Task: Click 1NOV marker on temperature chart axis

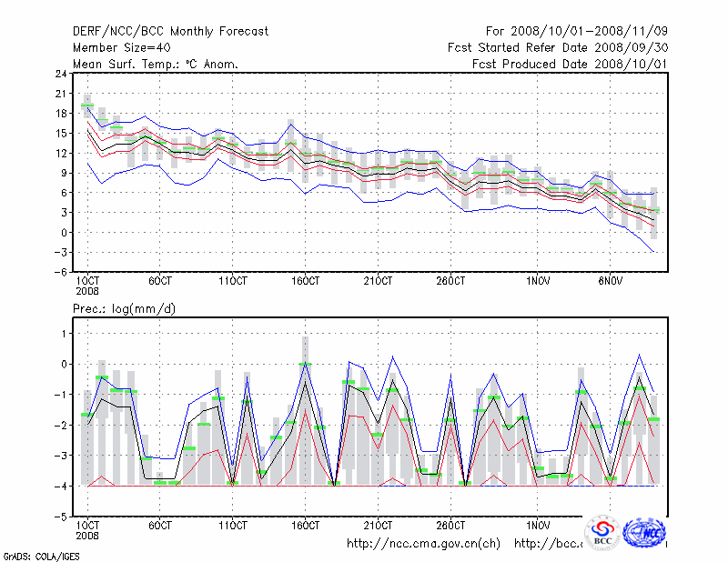Action: [x=538, y=281]
